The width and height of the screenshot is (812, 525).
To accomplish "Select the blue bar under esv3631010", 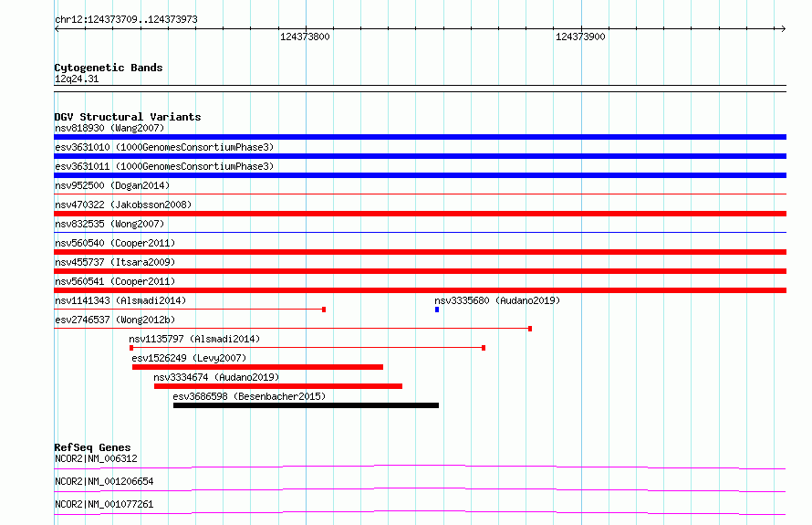I will pyautogui.click(x=420, y=156).
